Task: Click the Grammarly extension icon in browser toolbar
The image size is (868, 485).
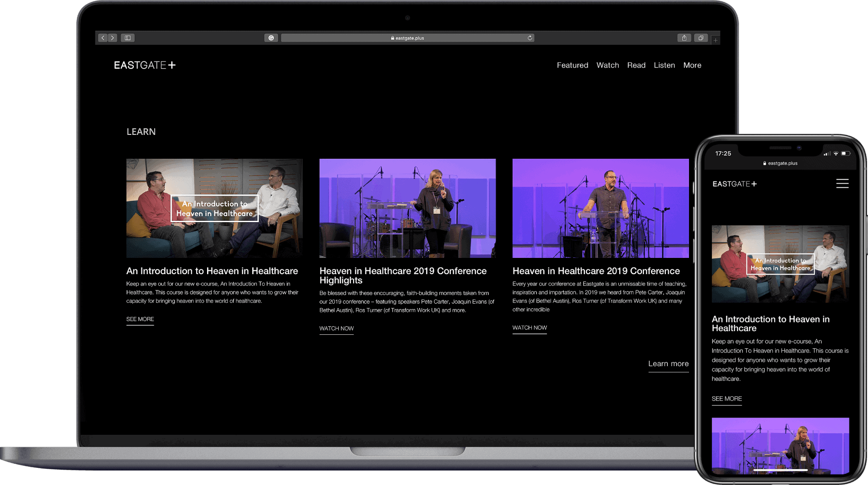Action: click(271, 38)
